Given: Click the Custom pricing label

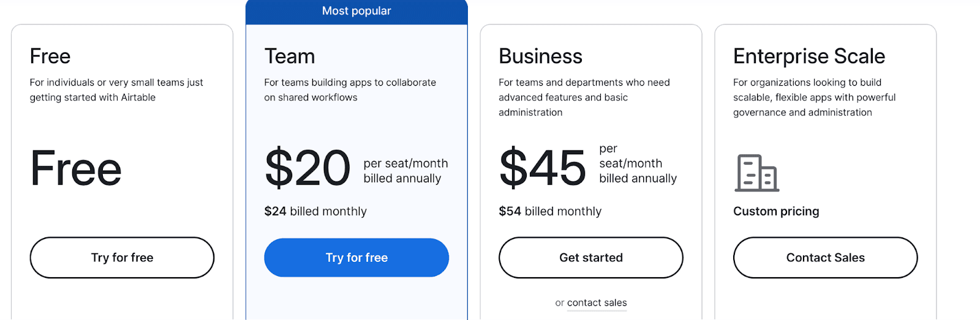Looking at the screenshot, I should 776,211.
